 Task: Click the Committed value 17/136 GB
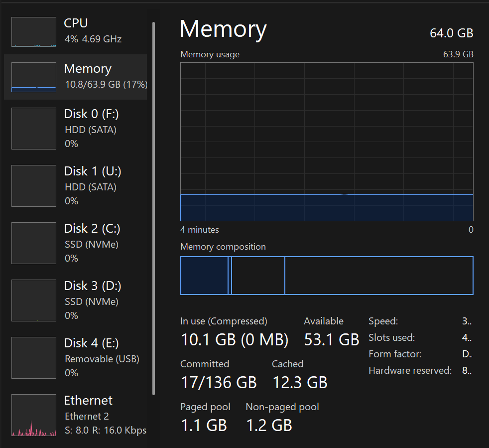218,382
